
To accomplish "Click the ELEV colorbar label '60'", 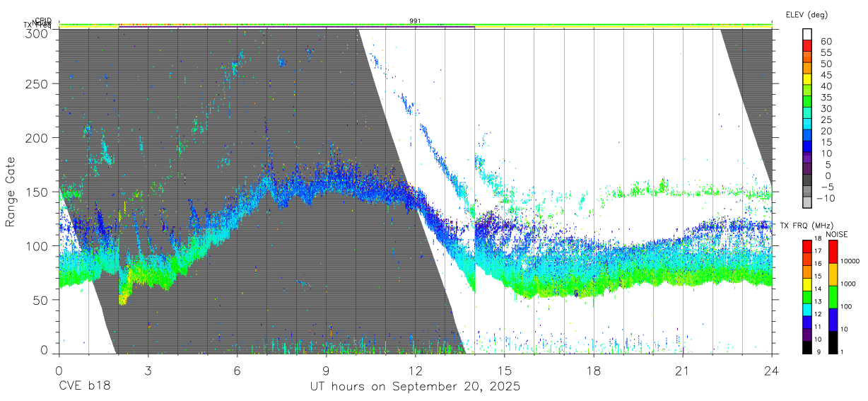I will pos(826,41).
